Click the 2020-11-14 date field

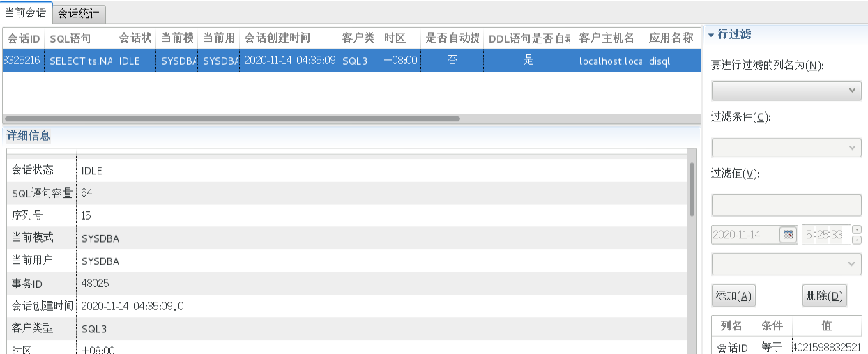click(745, 234)
